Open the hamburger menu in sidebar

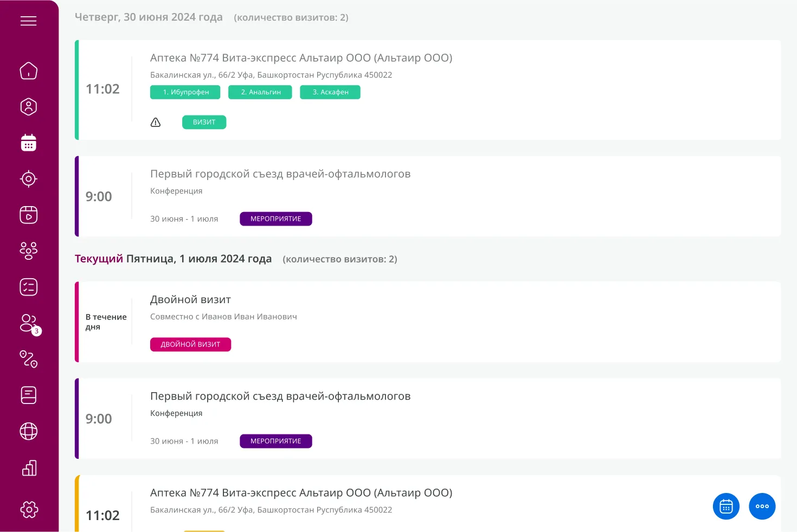28,21
